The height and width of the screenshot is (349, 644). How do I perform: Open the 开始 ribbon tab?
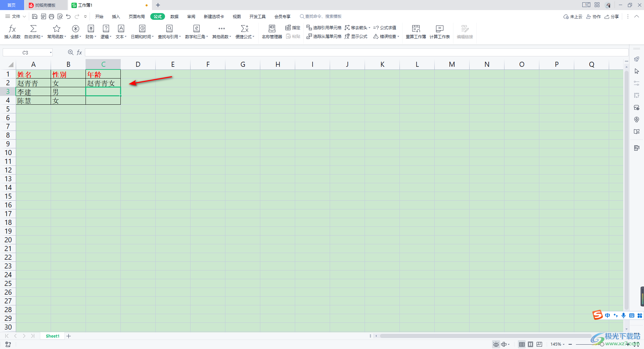pyautogui.click(x=99, y=16)
